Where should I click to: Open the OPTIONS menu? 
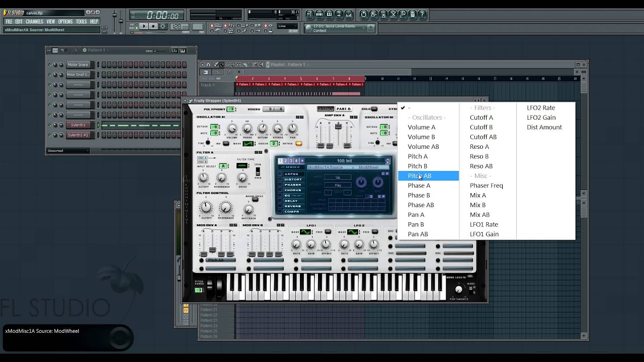(65, 22)
